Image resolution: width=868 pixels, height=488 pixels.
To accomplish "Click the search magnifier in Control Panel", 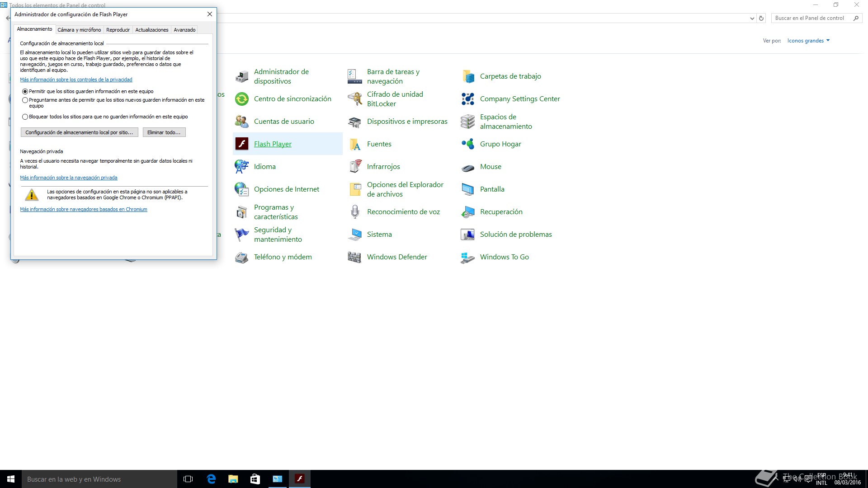I will point(856,18).
